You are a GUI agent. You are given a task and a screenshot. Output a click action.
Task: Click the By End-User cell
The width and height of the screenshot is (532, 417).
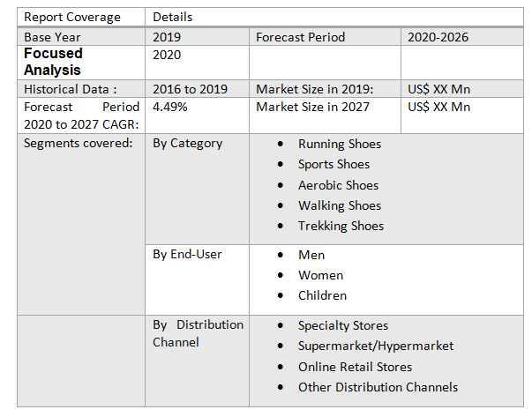pos(187,254)
